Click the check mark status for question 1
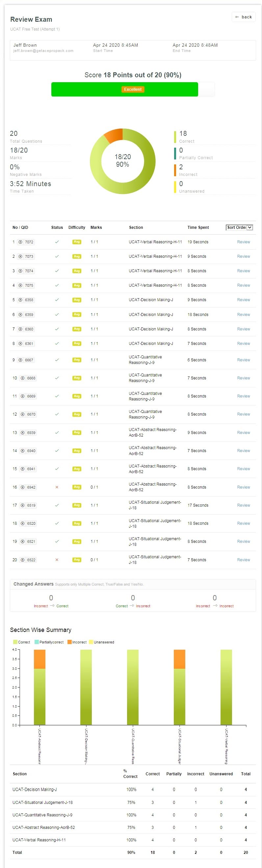Image resolution: width=262 pixels, height=868 pixels. coord(57,242)
